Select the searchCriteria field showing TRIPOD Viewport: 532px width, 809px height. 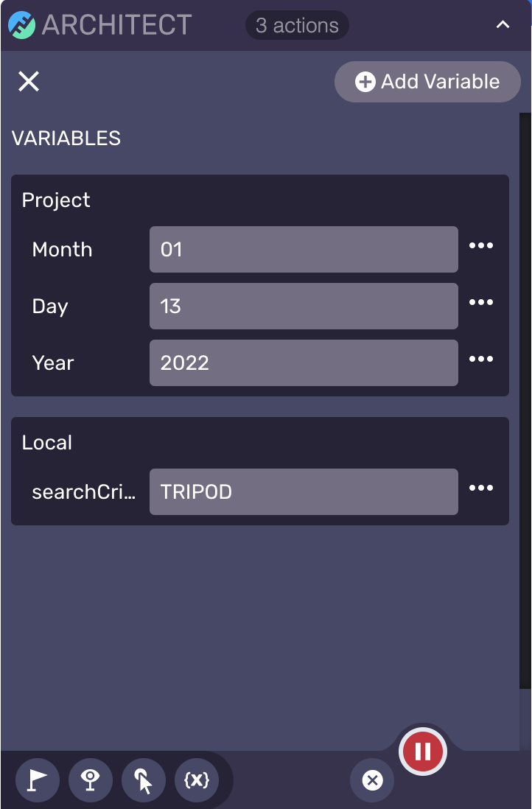tap(304, 491)
